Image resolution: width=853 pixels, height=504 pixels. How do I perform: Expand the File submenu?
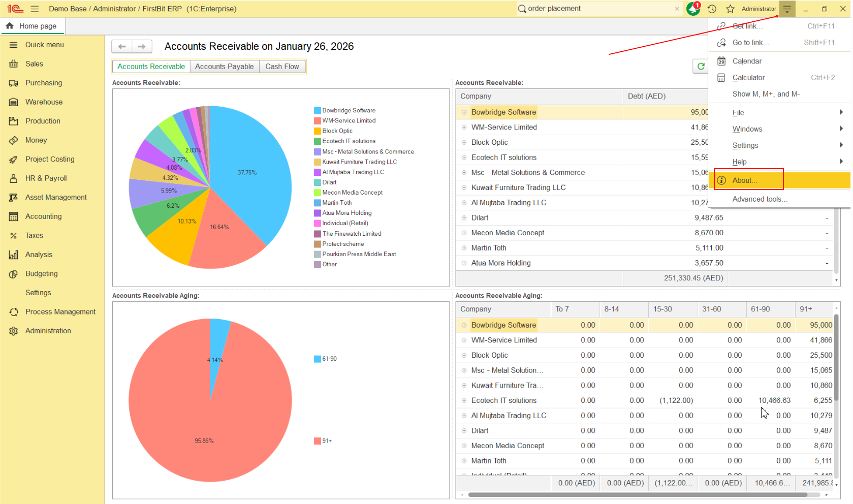[841, 112]
